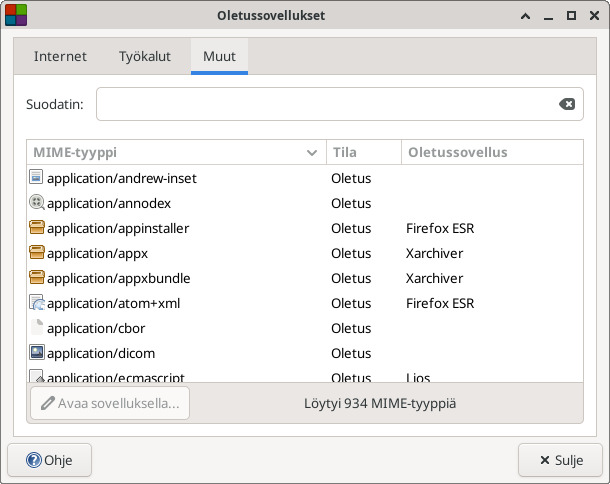This screenshot has height=484, width=610.
Task: Click the application/andrew-inset file type icon
Action: pos(37,178)
